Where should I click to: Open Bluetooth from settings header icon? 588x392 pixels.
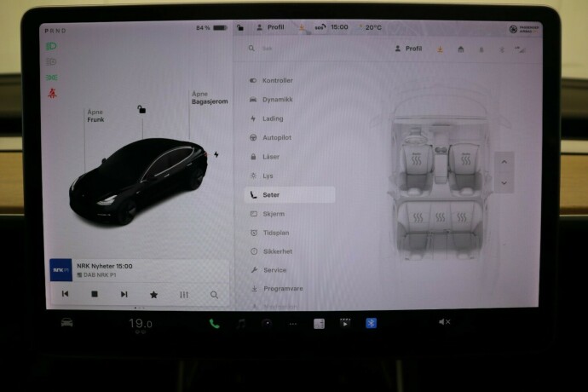coord(502,49)
